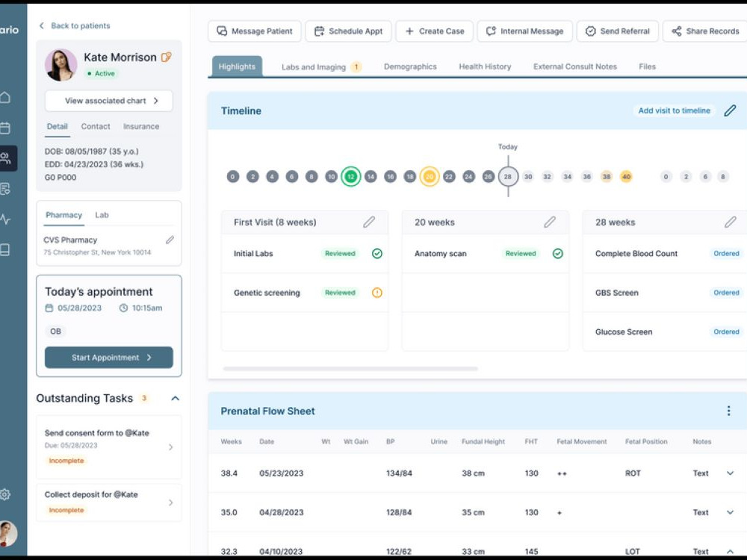Image resolution: width=747 pixels, height=560 pixels.
Task: Switch to Health History tab
Action: (485, 66)
